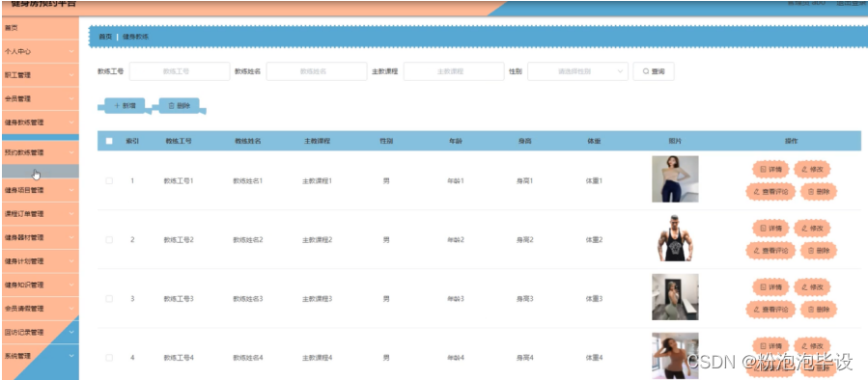Viewport: 868px width, 380px height.
Task: Toggle the select-all checkbox in table header
Action: (x=109, y=141)
